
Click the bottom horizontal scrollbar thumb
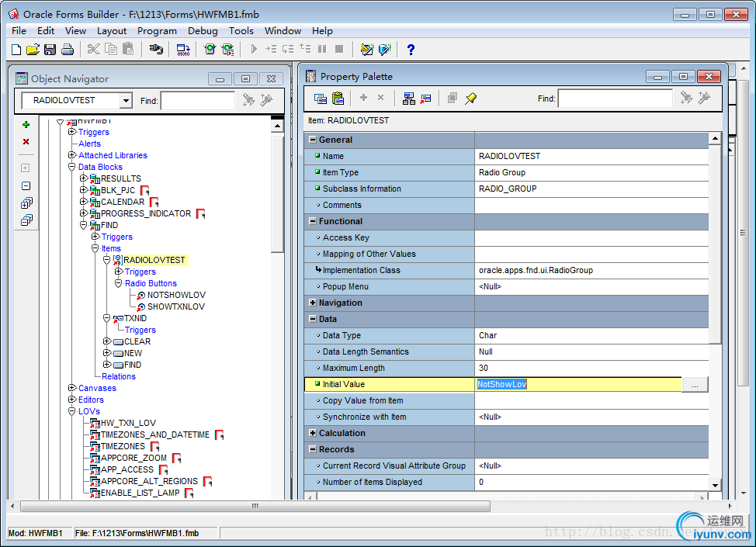[255, 506]
